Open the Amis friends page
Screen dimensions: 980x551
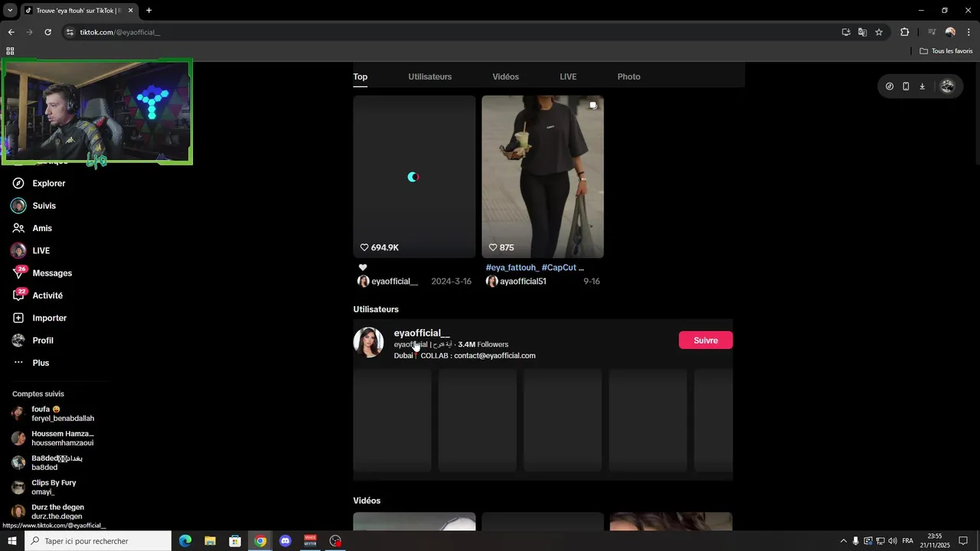(x=42, y=228)
